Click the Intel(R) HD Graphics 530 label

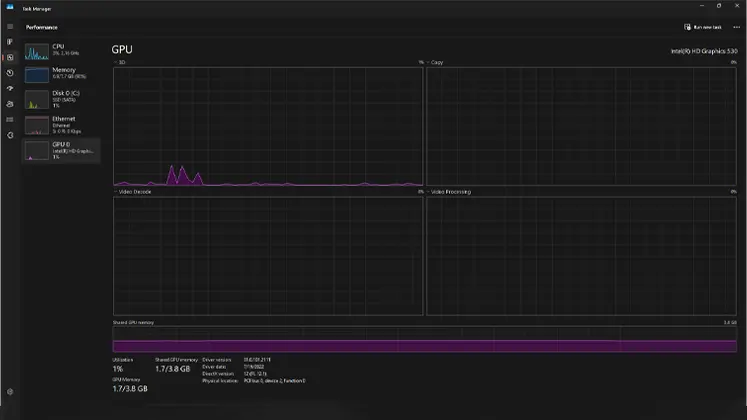tap(704, 51)
